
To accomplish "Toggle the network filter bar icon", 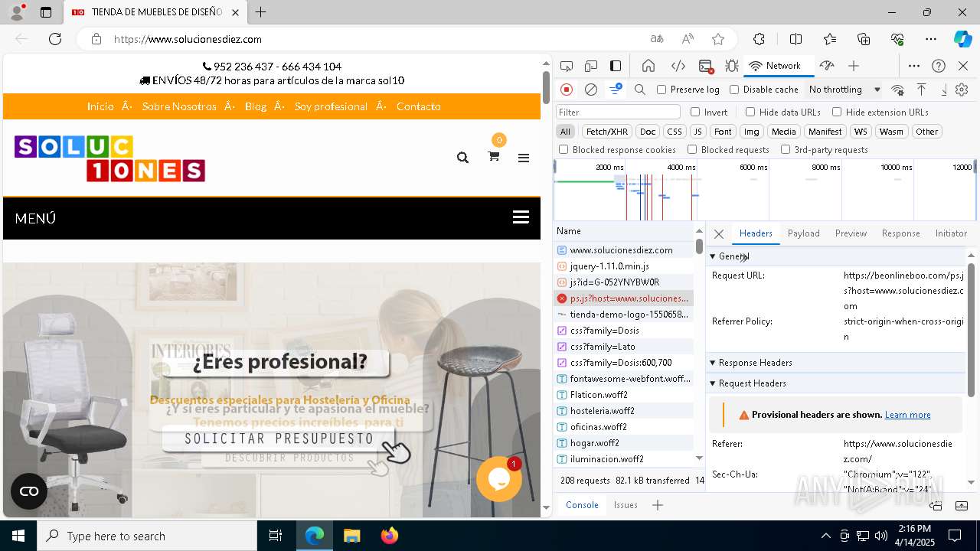I will tap(615, 90).
